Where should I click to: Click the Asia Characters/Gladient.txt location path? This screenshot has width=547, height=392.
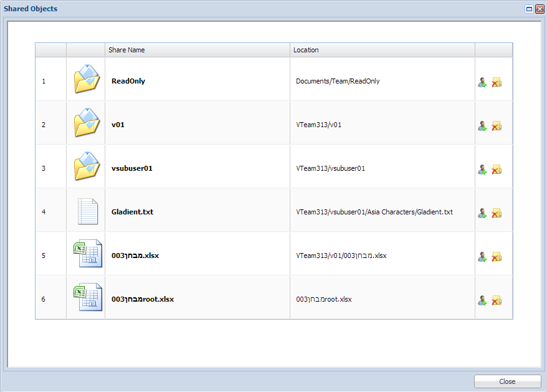374,212
